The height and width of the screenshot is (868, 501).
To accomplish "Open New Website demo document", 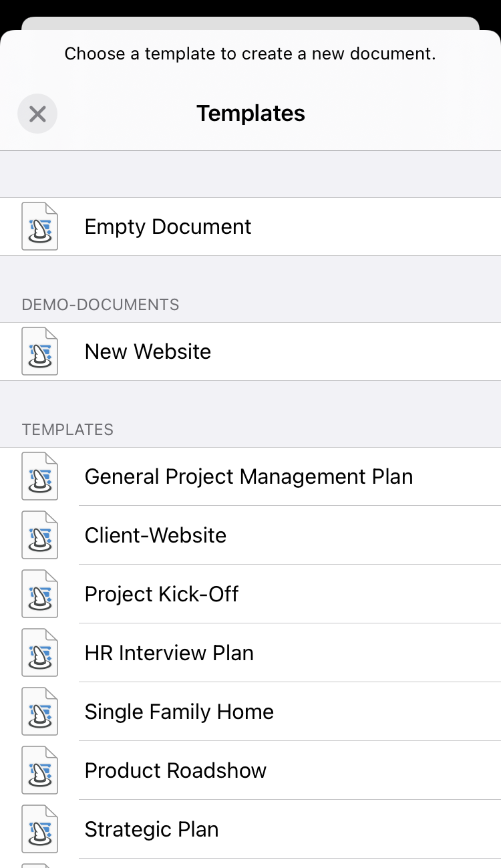I will click(148, 351).
